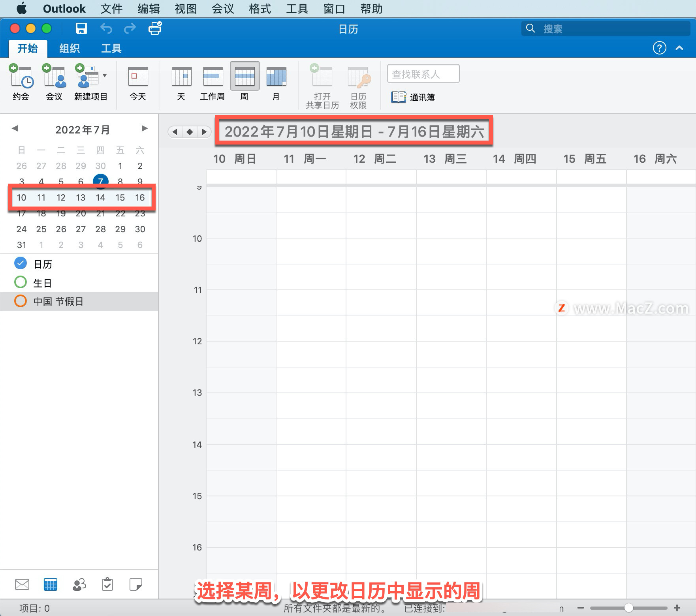Screen dimensions: 696x616
Task: Switch to Tasks view icon
Action: (x=107, y=584)
